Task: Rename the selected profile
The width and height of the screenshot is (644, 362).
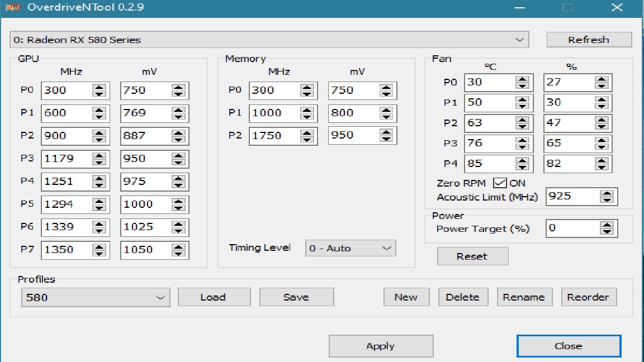Action: pyautogui.click(x=524, y=297)
